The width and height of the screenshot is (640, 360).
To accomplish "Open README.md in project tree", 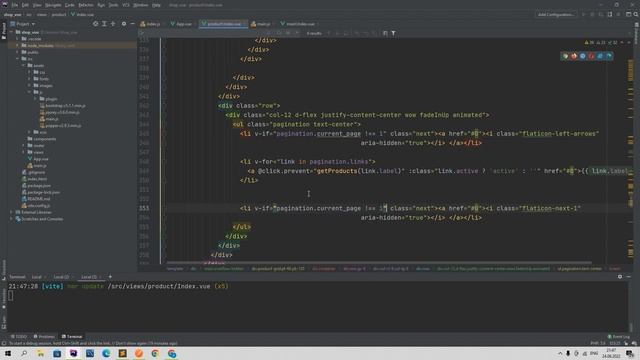I will 39,199.
